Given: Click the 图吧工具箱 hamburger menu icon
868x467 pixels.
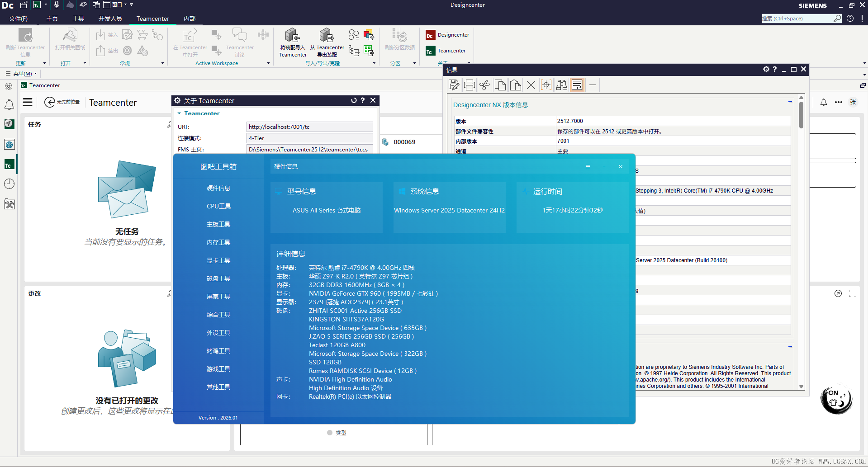Looking at the screenshot, I should click(x=588, y=167).
